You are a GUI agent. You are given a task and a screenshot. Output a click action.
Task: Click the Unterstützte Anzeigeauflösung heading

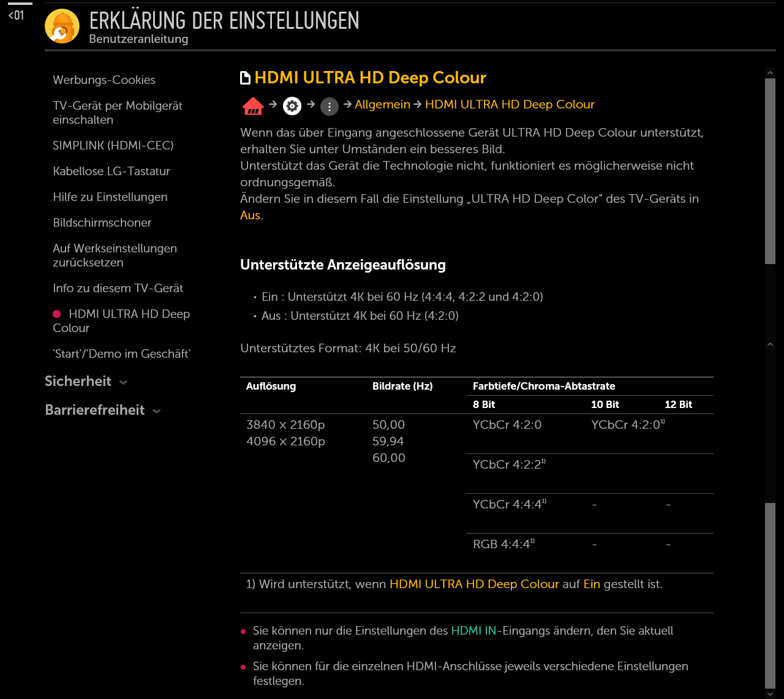pyautogui.click(x=343, y=265)
